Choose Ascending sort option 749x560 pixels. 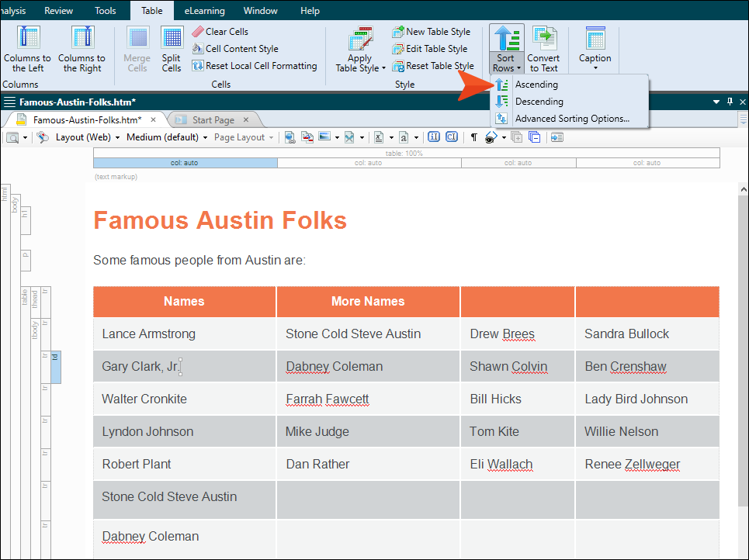pyautogui.click(x=569, y=85)
